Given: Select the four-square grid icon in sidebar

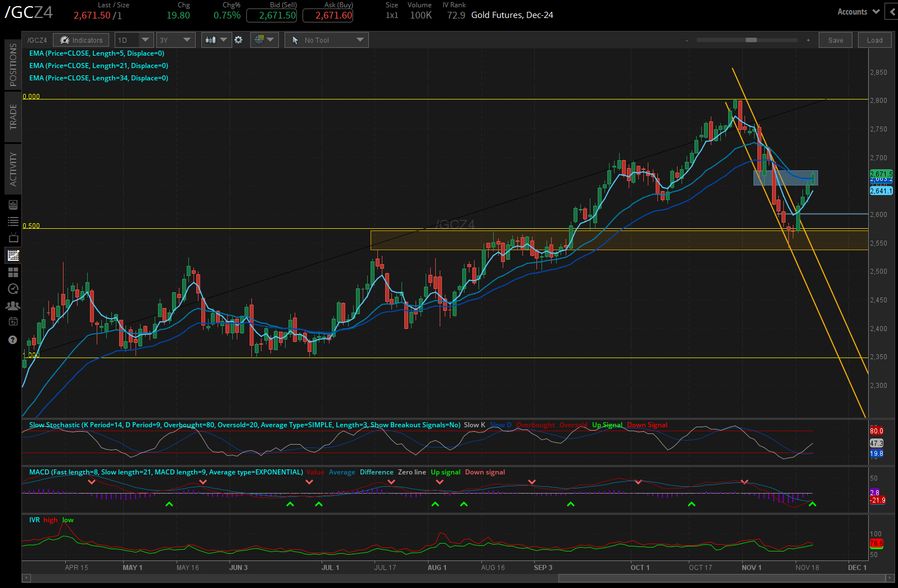Looking at the screenshot, I should [x=13, y=272].
